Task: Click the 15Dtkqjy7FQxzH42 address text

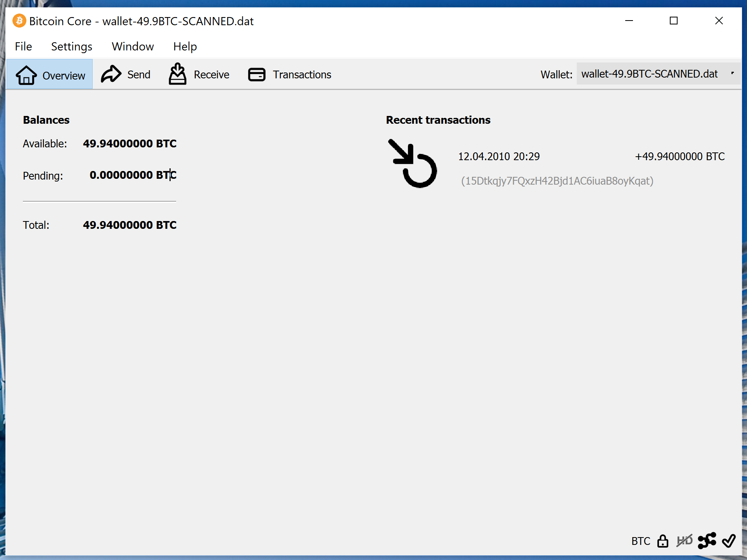Action: point(557,181)
